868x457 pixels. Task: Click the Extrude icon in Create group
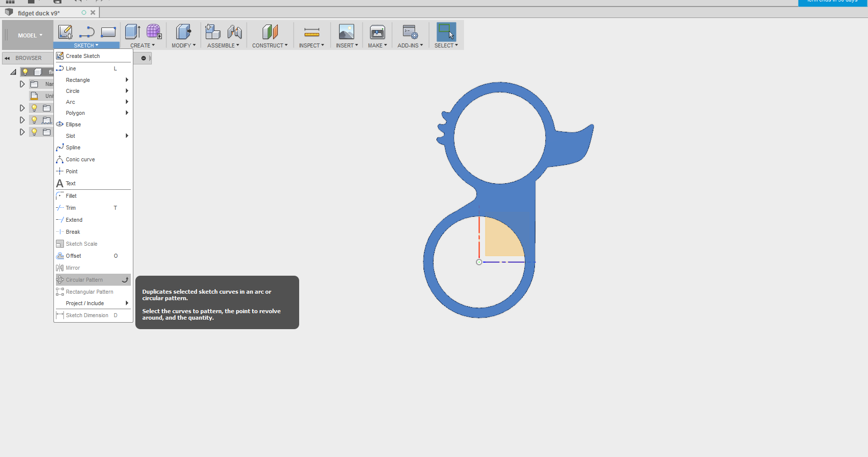(x=132, y=32)
